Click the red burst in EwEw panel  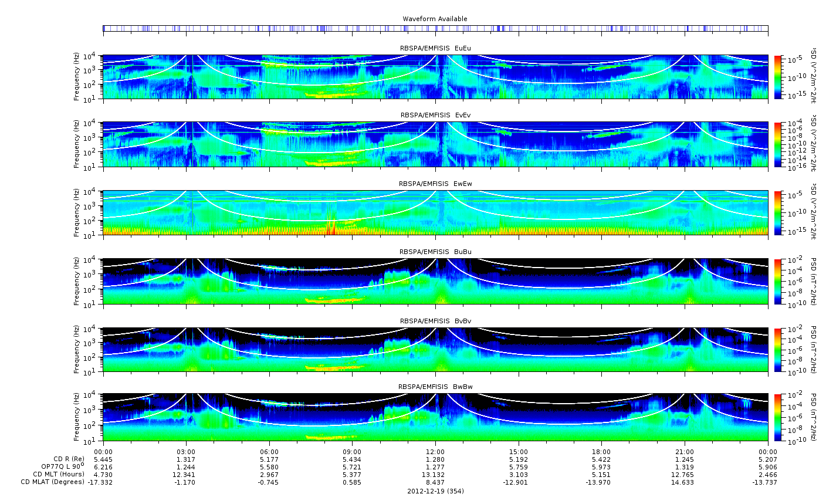(x=330, y=228)
